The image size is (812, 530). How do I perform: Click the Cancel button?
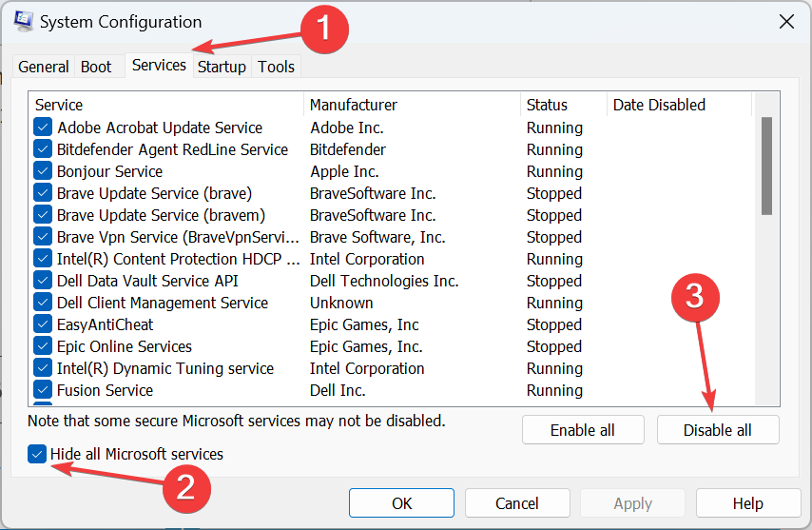point(517,503)
